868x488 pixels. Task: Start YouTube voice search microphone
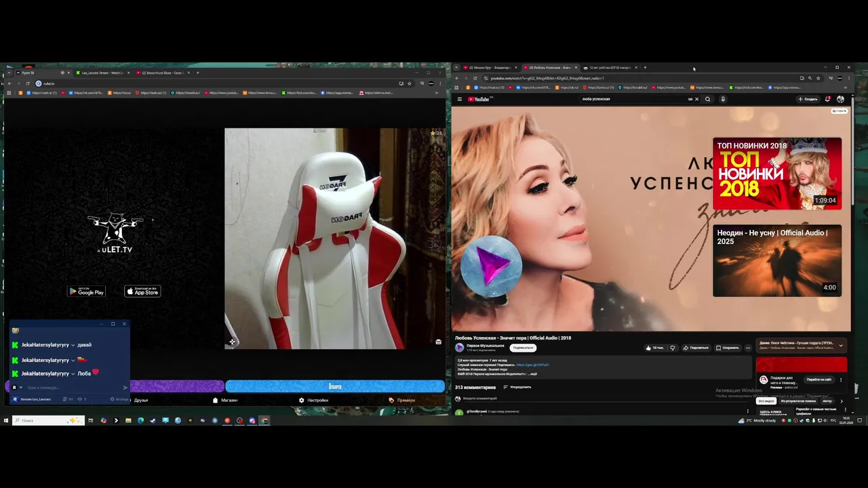point(723,99)
